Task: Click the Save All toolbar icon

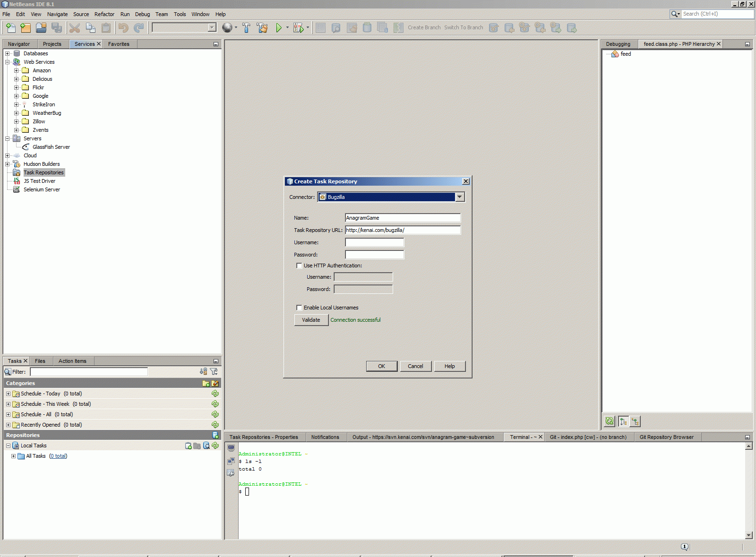Action: pyautogui.click(x=57, y=28)
